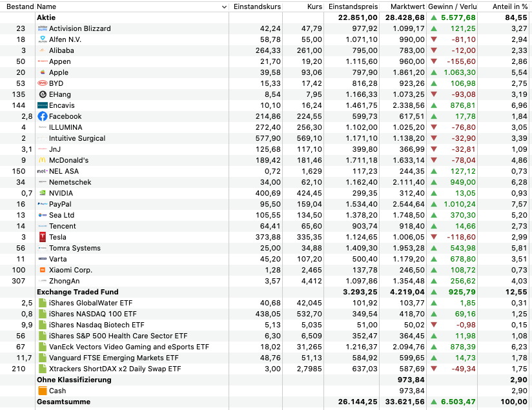Click the Apple logo icon
532x410 pixels.
tap(43, 72)
